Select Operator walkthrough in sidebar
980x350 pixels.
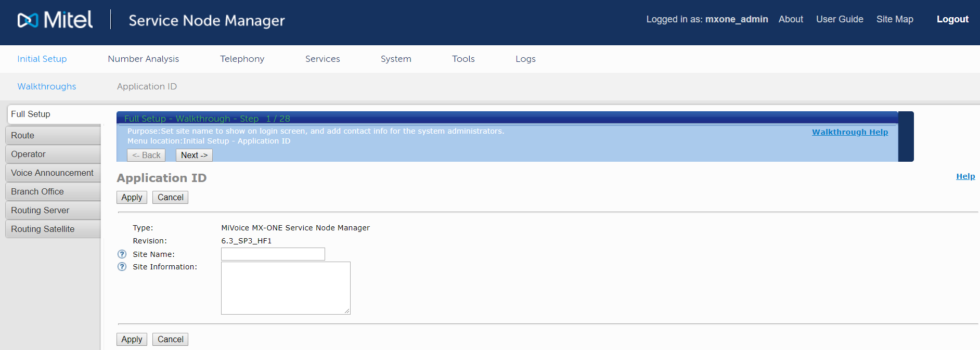click(x=53, y=154)
